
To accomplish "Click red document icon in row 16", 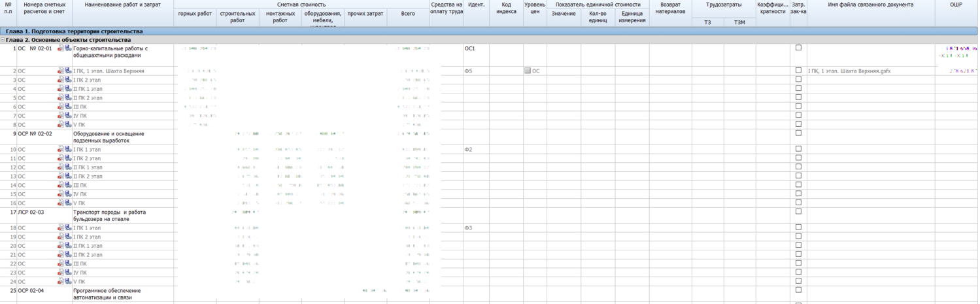I will pos(61,203).
